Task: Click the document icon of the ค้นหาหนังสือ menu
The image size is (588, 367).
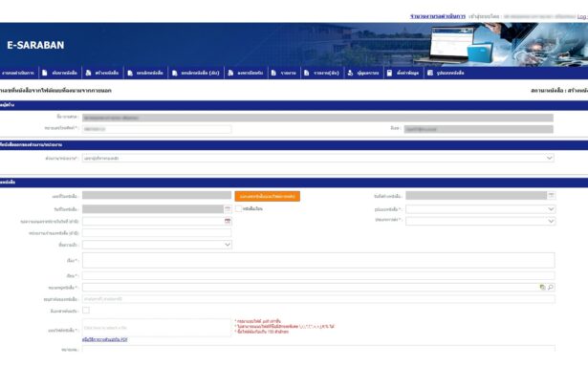Action: (45, 73)
